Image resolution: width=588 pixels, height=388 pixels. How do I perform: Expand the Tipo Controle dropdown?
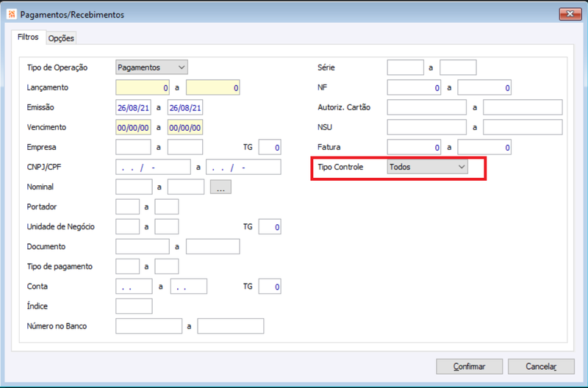pos(427,167)
